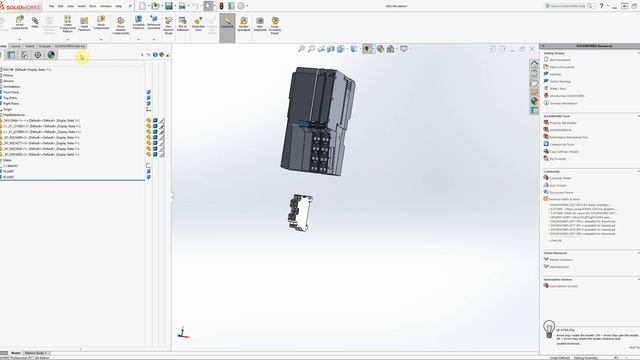640x360 pixels.
Task: Toggle visibility icon for Right Plane row
Action: (149, 104)
